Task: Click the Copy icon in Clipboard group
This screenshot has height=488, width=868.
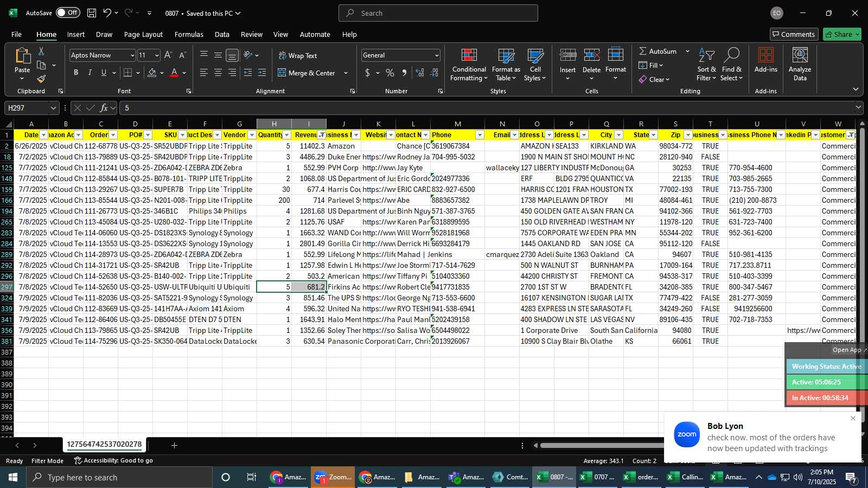Action: tap(41, 65)
